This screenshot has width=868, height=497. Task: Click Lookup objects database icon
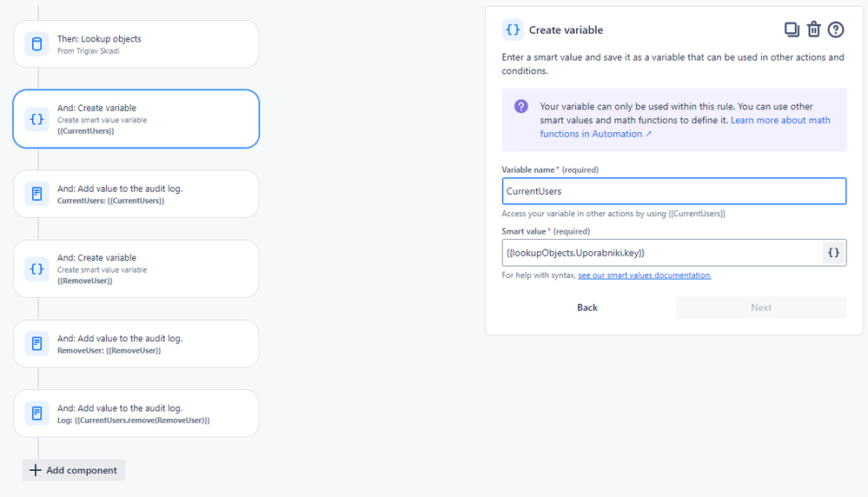click(36, 44)
